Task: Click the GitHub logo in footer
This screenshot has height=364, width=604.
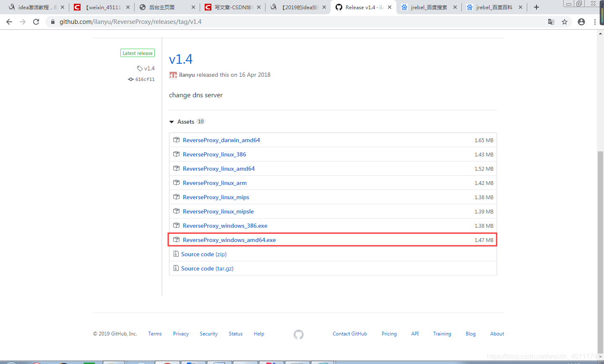Action: pyautogui.click(x=299, y=334)
